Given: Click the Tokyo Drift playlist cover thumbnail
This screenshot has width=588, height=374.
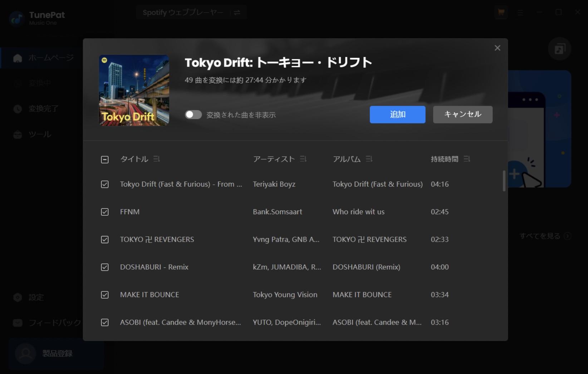Looking at the screenshot, I should pos(134,90).
